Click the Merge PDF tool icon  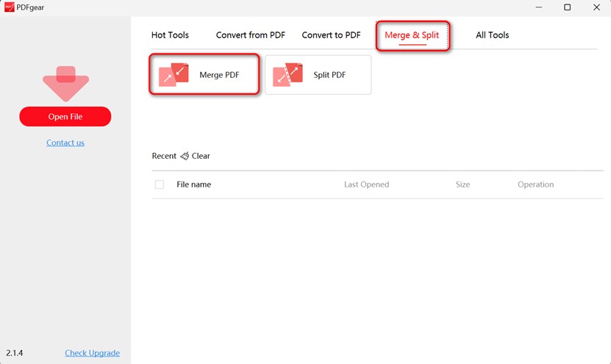[174, 74]
